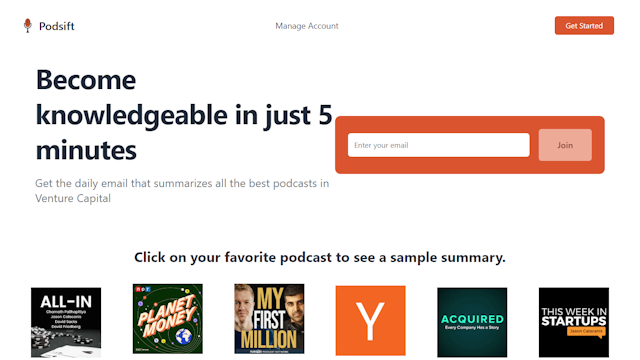Open the My First Million podcast cover
The height and width of the screenshot is (360, 640).
coord(269,319)
